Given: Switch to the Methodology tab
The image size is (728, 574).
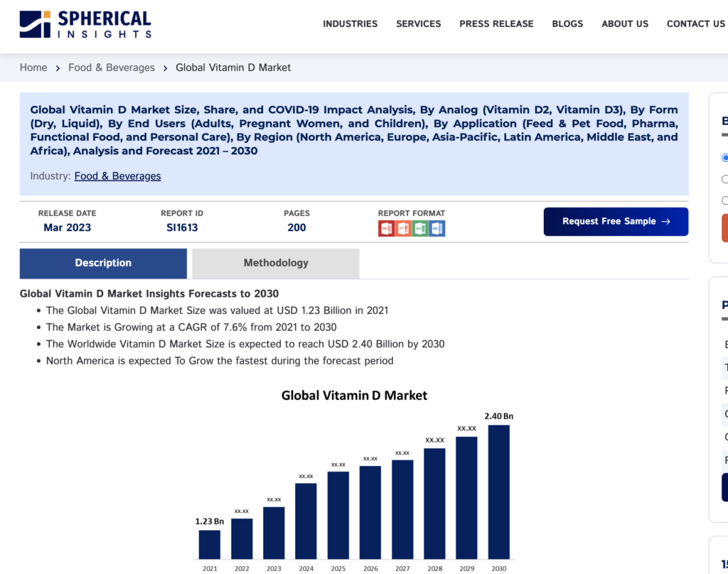Looking at the screenshot, I should pos(276,263).
